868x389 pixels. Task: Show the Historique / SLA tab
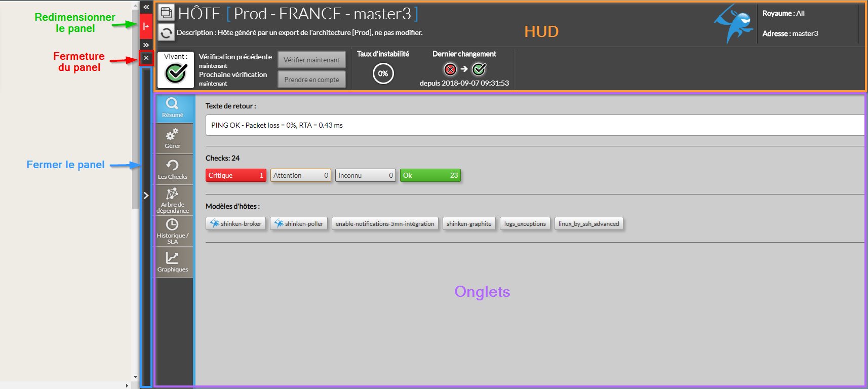pyautogui.click(x=173, y=231)
